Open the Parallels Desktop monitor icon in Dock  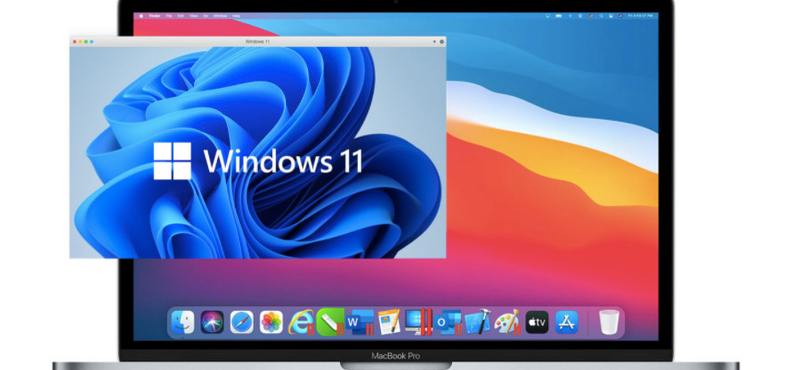pos(418,322)
